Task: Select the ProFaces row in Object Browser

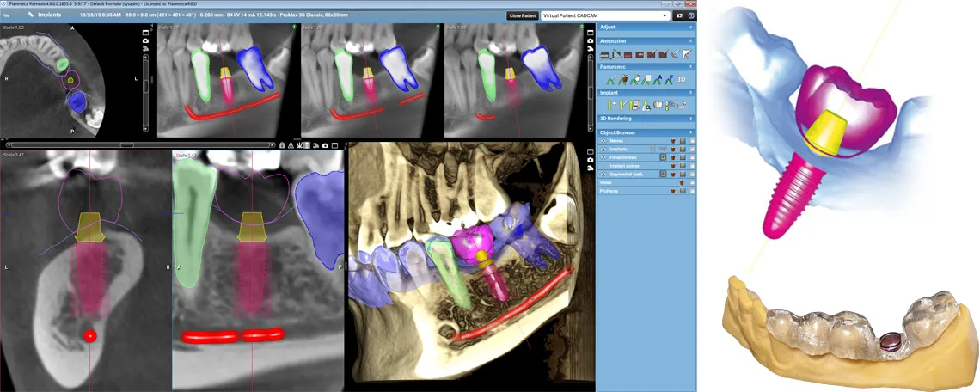Action: pos(646,191)
